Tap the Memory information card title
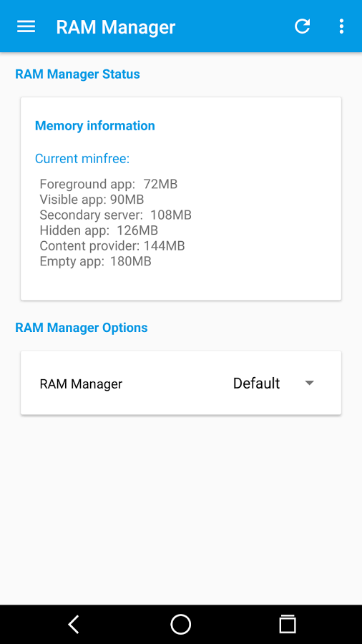This screenshot has width=362, height=644. [x=95, y=126]
